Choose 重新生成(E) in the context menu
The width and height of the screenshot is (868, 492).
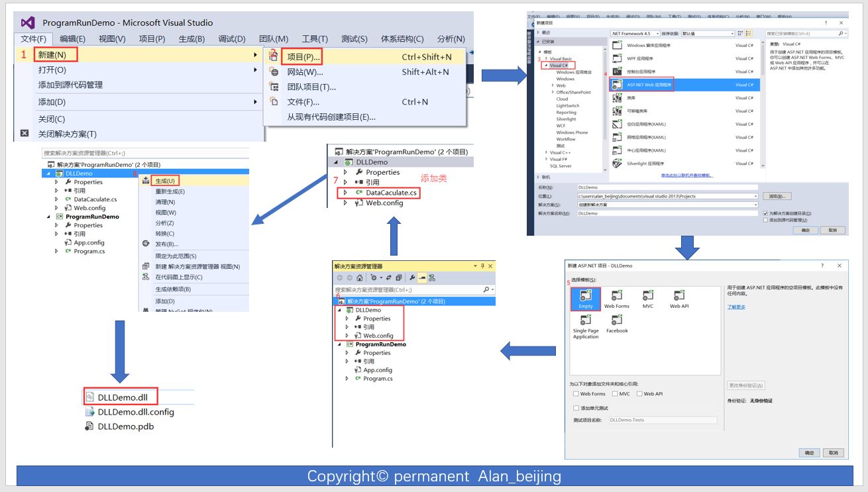point(170,191)
